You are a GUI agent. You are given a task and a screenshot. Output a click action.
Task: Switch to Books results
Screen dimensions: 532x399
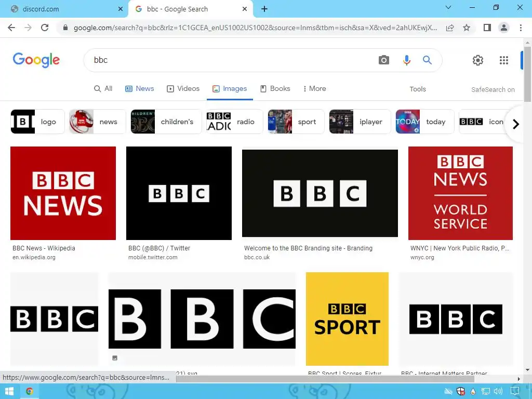275,88
